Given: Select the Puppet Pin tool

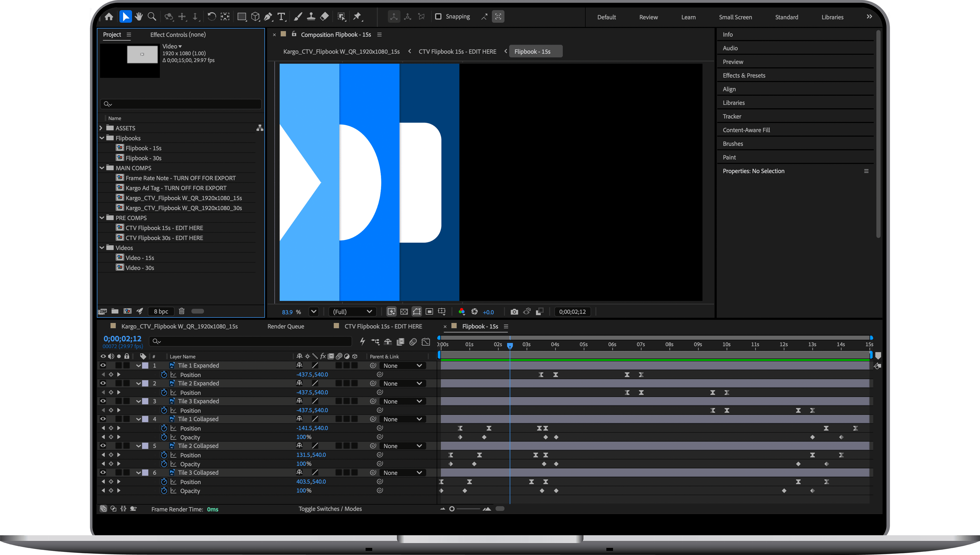Looking at the screenshot, I should (x=357, y=16).
